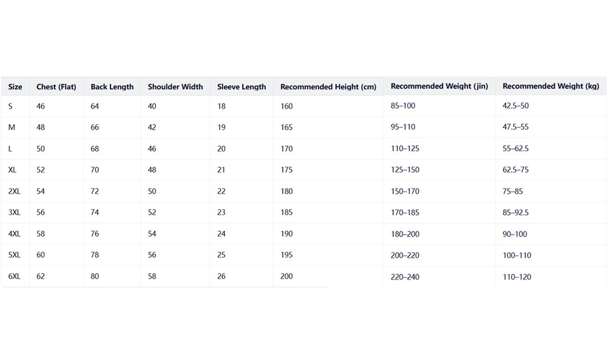Click the 85–100 jin weight cell
Image resolution: width=607 pixels, height=364 pixels.
coord(403,106)
